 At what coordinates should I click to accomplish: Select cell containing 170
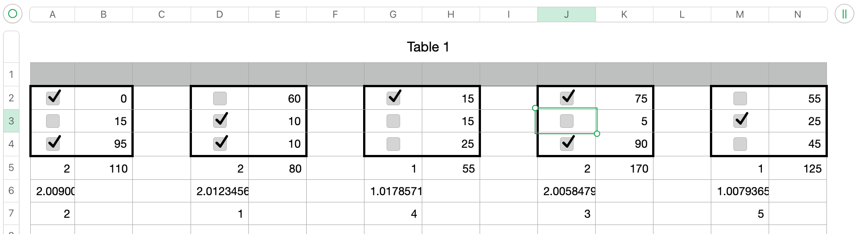click(624, 168)
